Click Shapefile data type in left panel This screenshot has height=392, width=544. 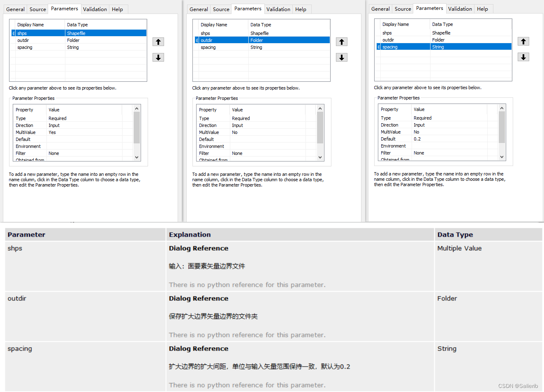(x=76, y=33)
